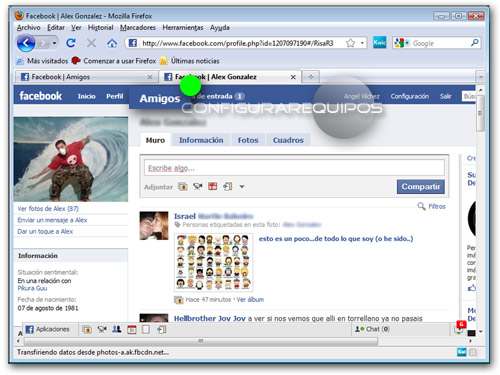Open Photos app in bottom bar
This screenshot has height=375, width=500.
87,329
